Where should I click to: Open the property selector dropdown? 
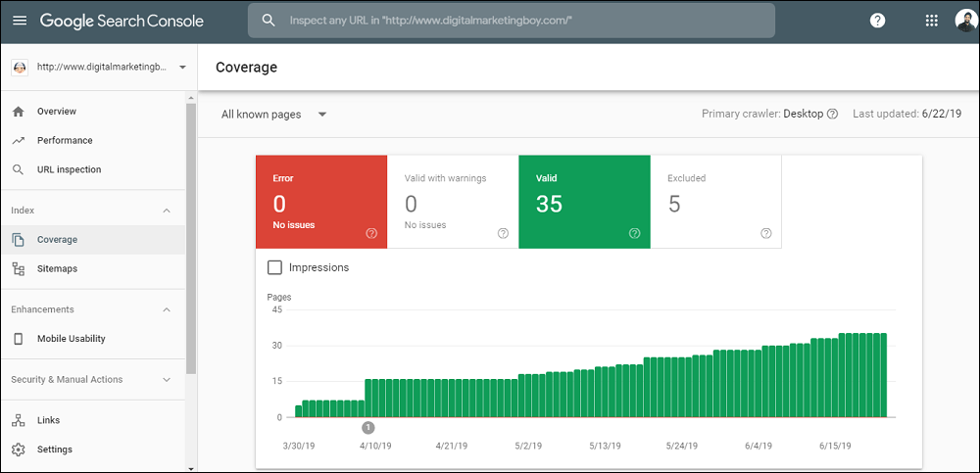(x=99, y=67)
